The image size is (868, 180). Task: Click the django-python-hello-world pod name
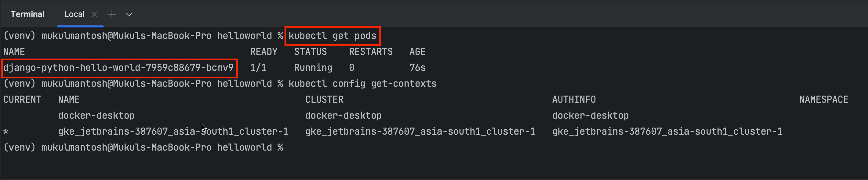pos(118,68)
